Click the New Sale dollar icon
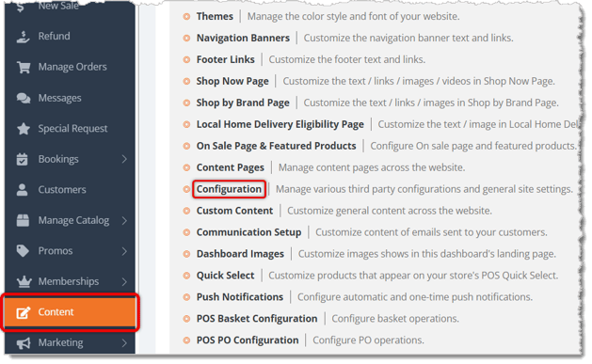This screenshot has width=592, height=364. 21,7
